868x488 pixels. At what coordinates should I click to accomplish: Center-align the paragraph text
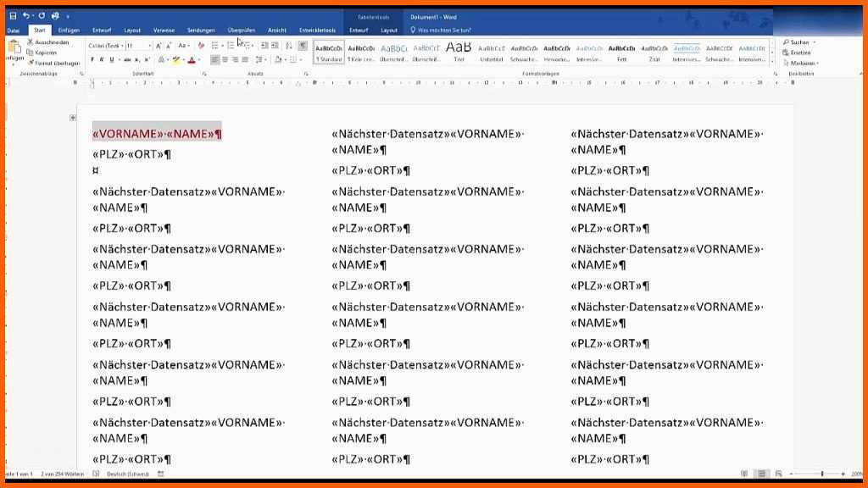(225, 60)
